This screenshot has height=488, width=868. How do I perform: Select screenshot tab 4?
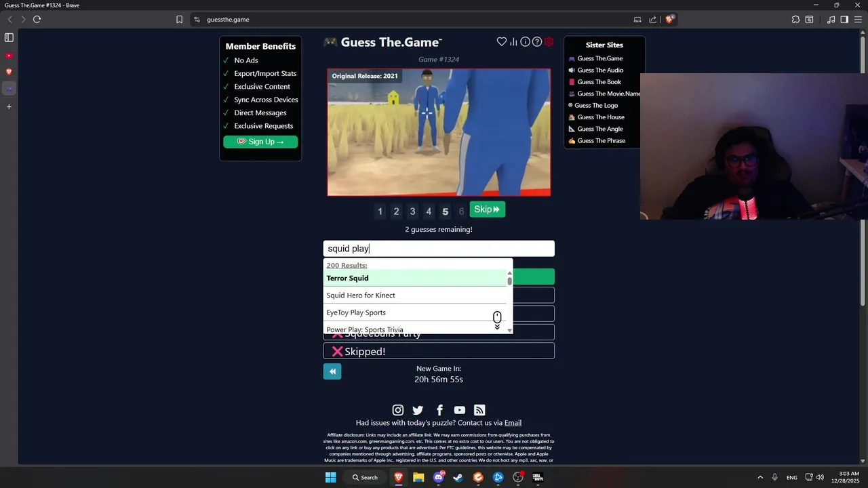[x=429, y=211]
